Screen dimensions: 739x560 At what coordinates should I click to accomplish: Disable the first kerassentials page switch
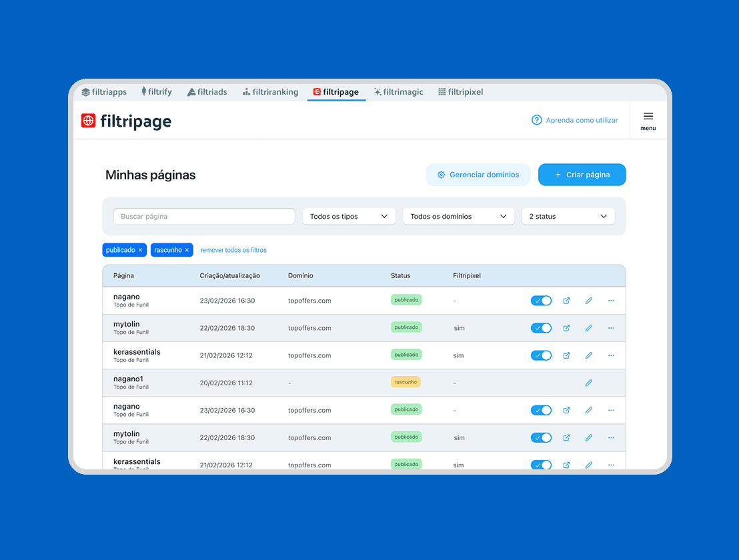coord(541,355)
